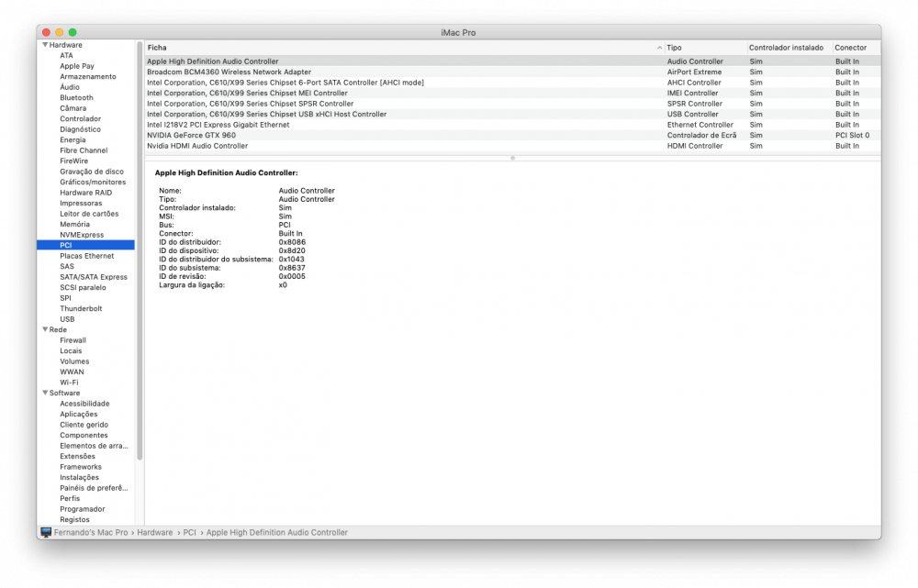Select Broadcom BCM4360 Wireless Network Adapter row
The image size is (918, 588).
point(512,72)
